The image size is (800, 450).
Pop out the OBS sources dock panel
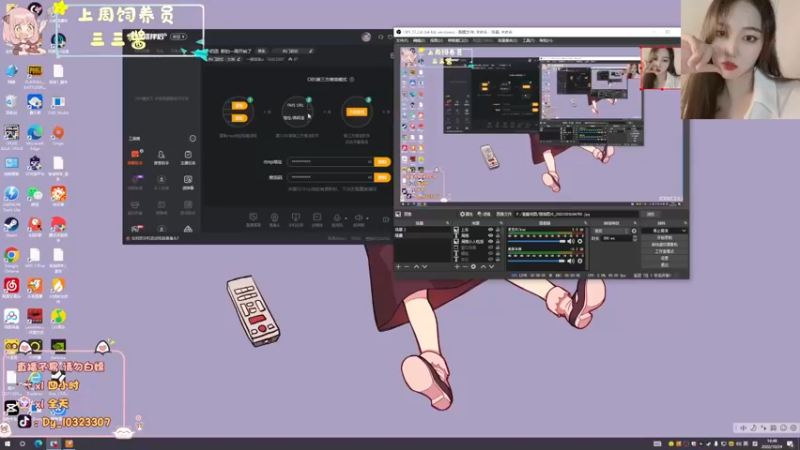(501, 223)
